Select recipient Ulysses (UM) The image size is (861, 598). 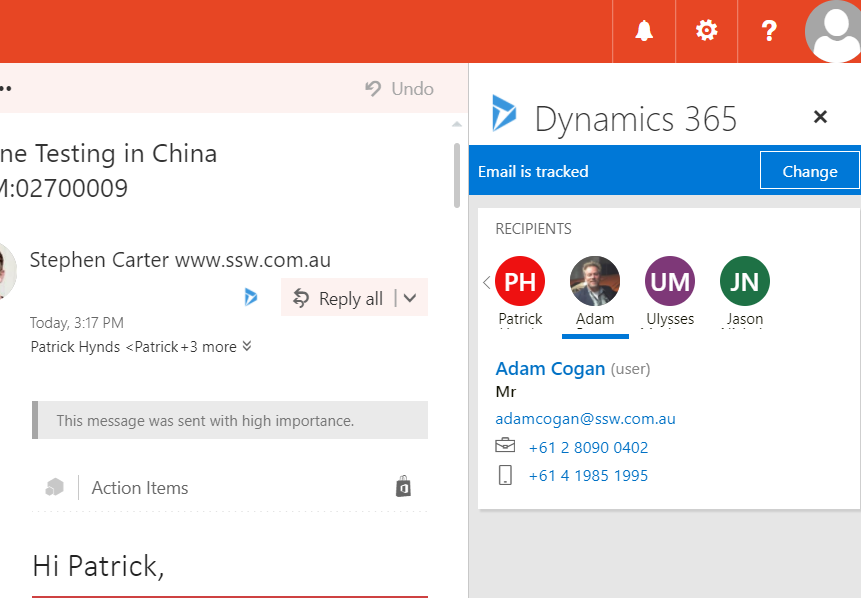pyautogui.click(x=669, y=282)
